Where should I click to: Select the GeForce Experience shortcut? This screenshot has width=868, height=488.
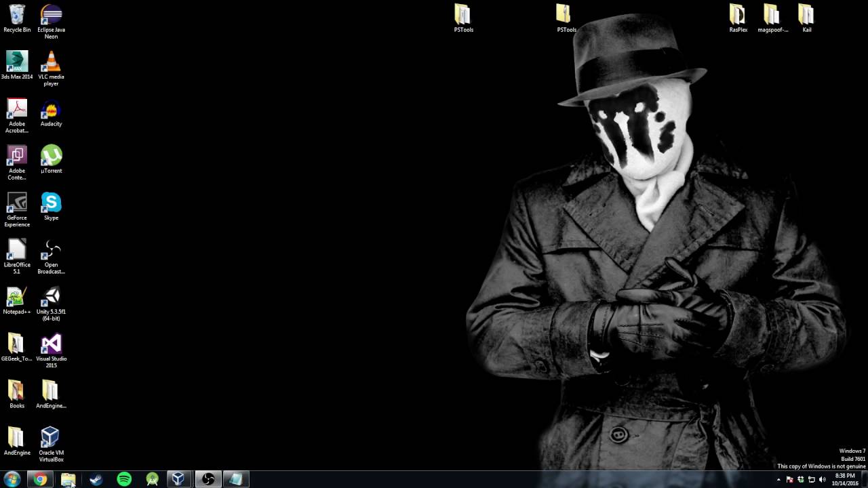tap(17, 209)
